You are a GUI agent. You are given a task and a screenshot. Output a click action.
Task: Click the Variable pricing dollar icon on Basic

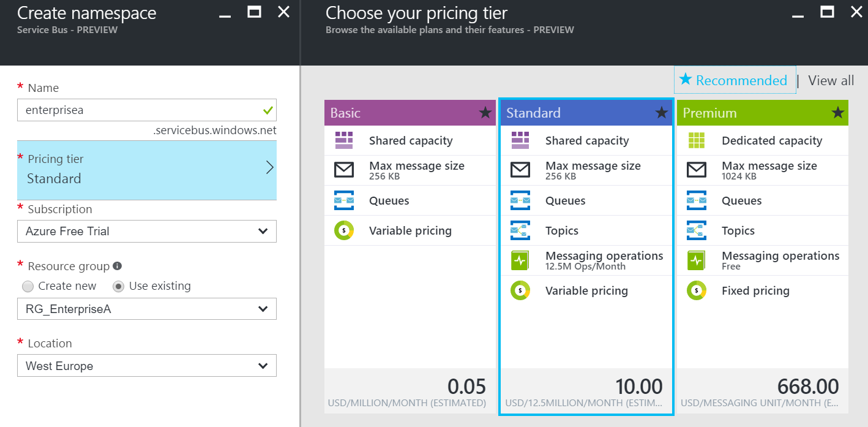344,230
